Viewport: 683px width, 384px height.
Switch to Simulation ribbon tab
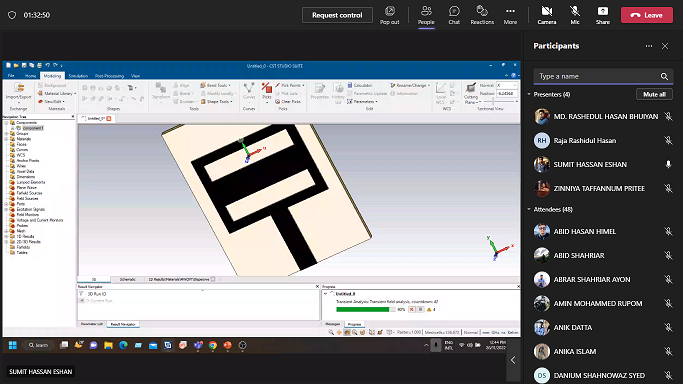click(78, 76)
